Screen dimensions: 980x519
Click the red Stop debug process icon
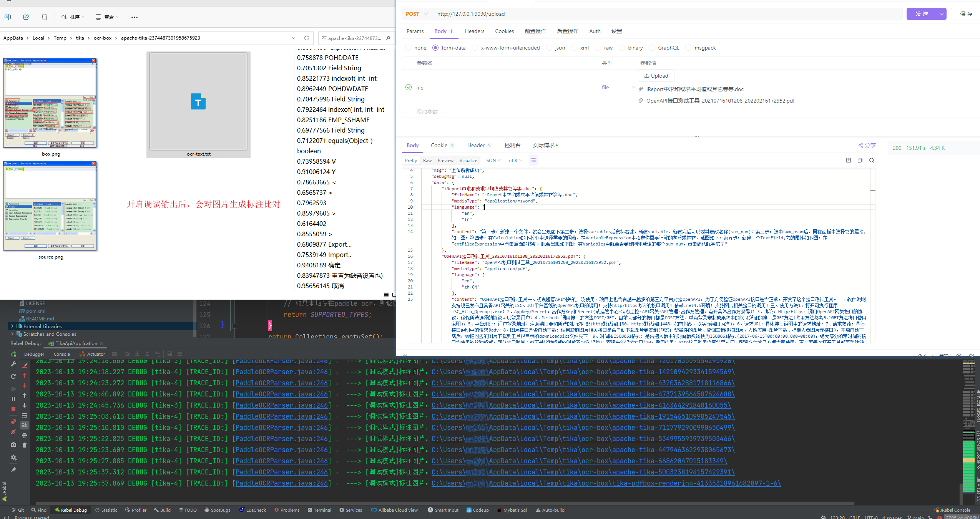coord(13,409)
